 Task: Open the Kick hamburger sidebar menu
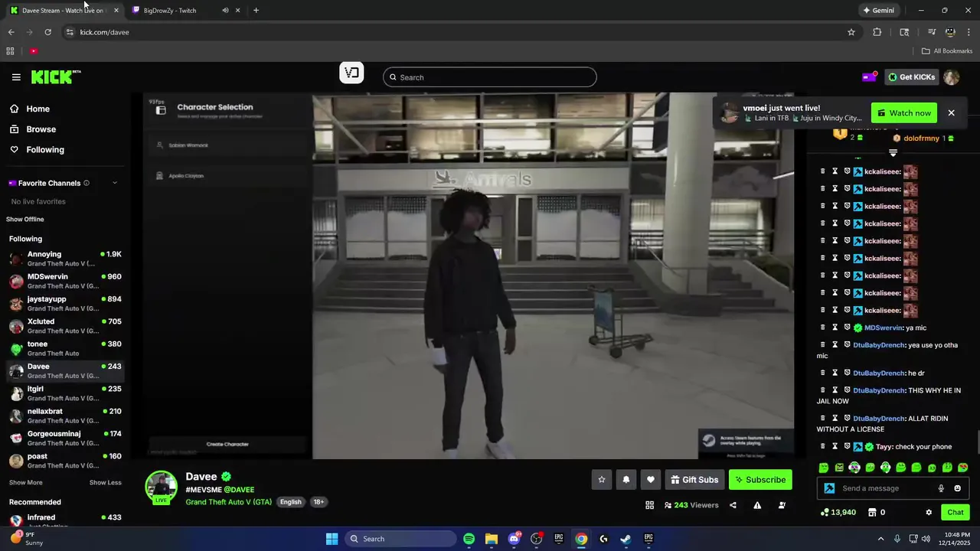coord(16,77)
